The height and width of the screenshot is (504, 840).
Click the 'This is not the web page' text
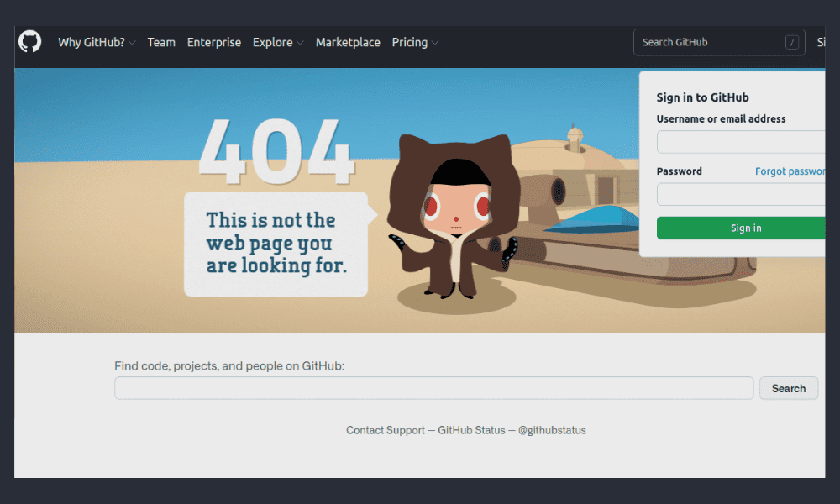click(276, 243)
